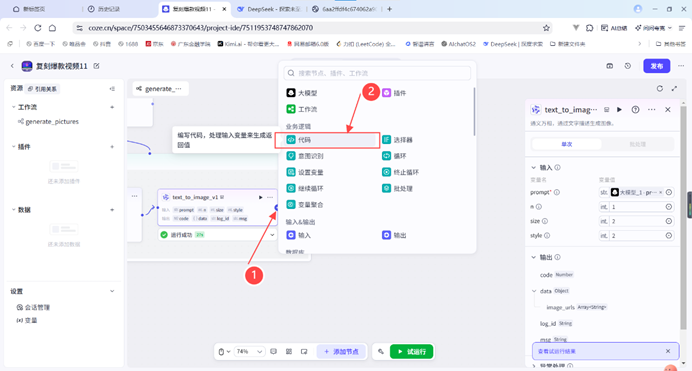Open 会话管理 in settings

(33, 307)
